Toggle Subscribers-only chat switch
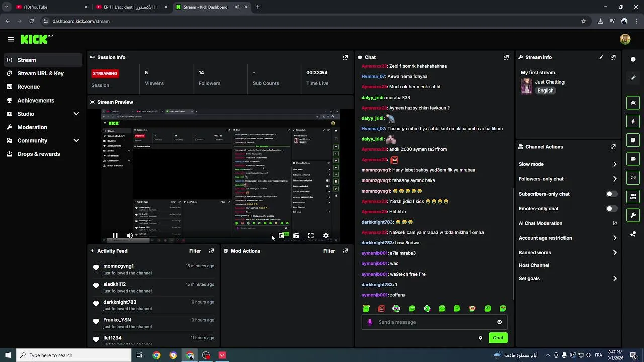This screenshot has width=644, height=362. click(611, 194)
